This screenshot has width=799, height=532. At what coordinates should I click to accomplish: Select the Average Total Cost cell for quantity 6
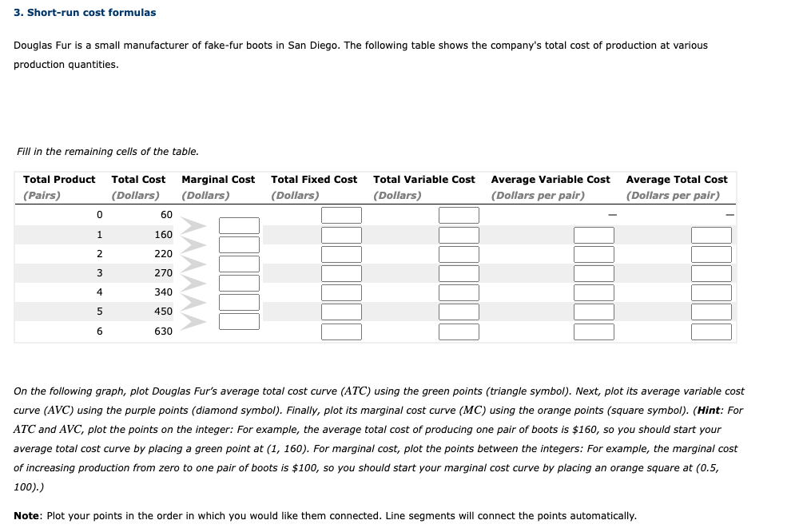click(x=710, y=331)
